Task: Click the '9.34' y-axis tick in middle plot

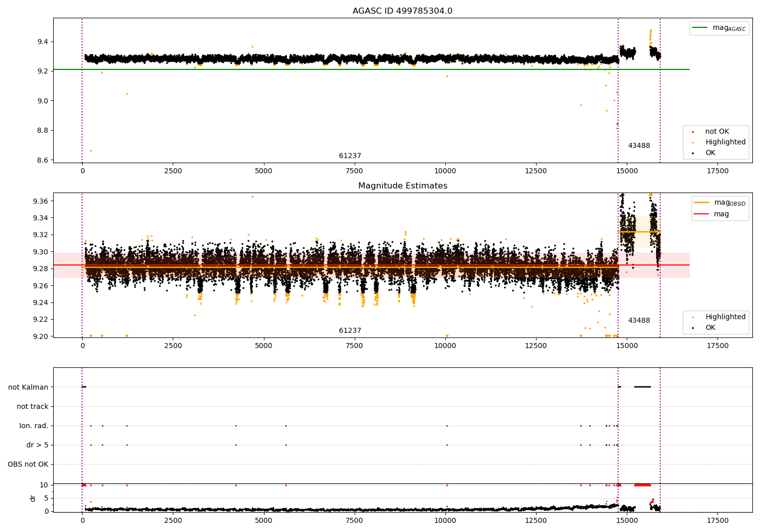Action: tap(41, 218)
